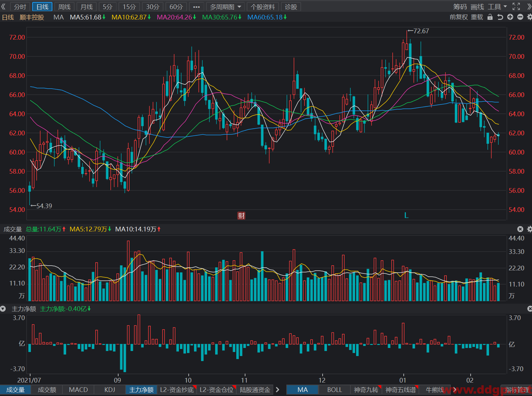This screenshot has width=532, height=396.
Task: Zoom out chart with minus icon
Action: click(x=520, y=17)
